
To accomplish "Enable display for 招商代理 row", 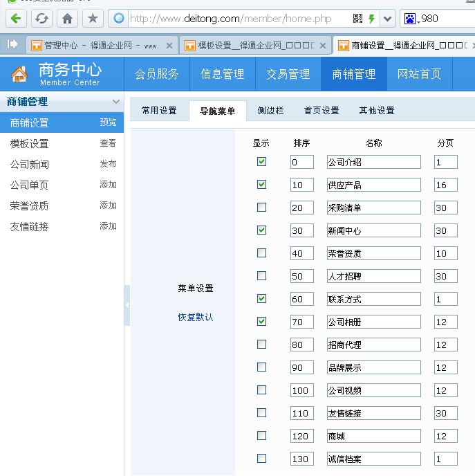I will click(x=261, y=344).
